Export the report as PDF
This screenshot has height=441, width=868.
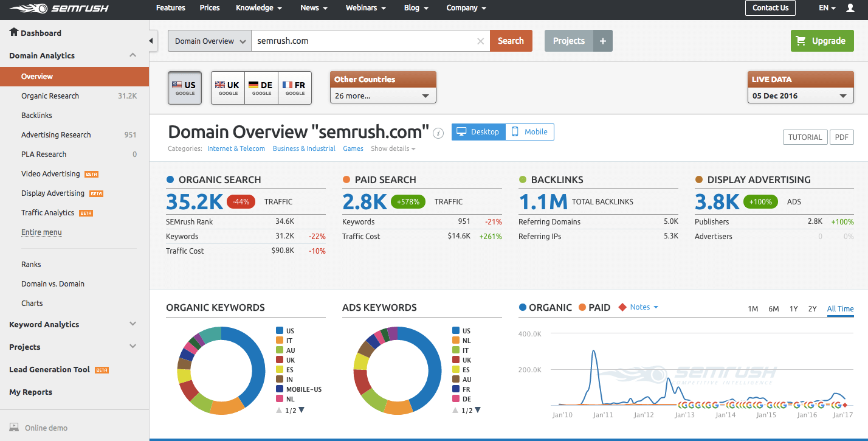click(x=841, y=137)
